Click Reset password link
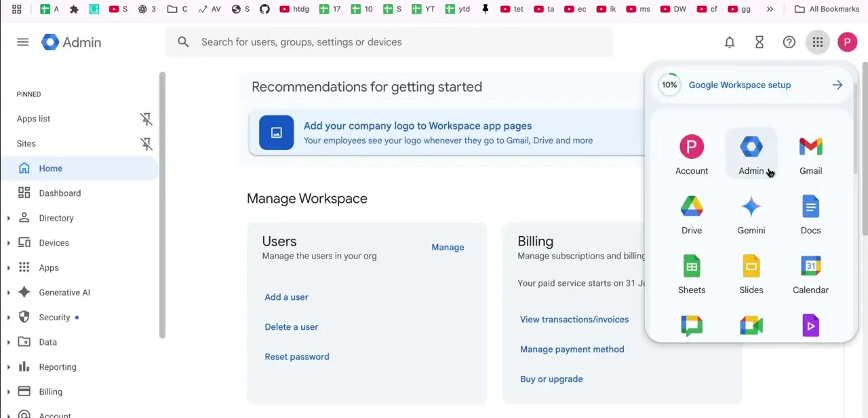 tap(297, 357)
